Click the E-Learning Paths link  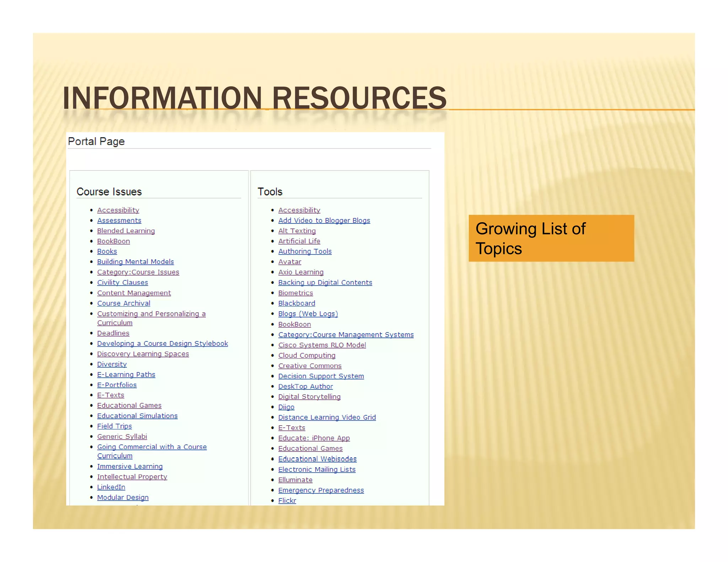126,374
